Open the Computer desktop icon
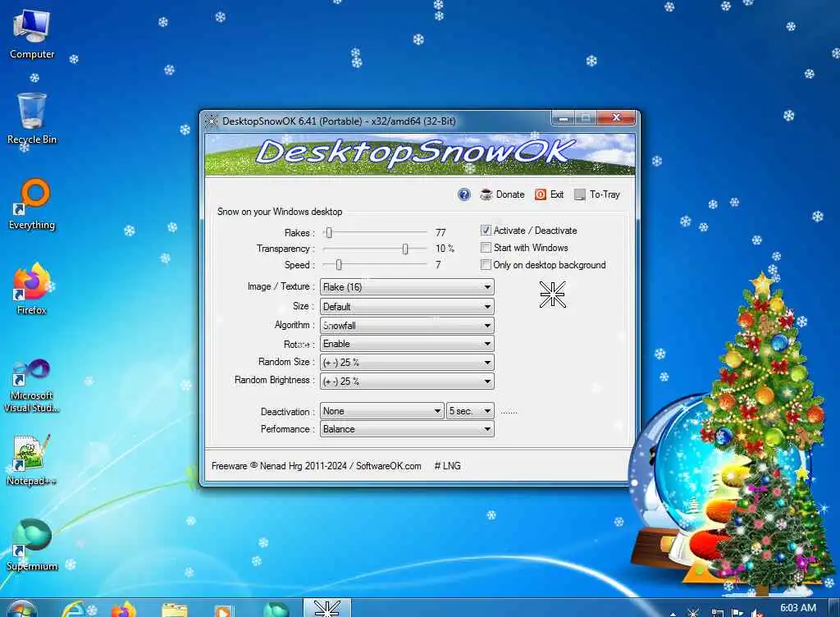This screenshot has height=617, width=840. 32,34
